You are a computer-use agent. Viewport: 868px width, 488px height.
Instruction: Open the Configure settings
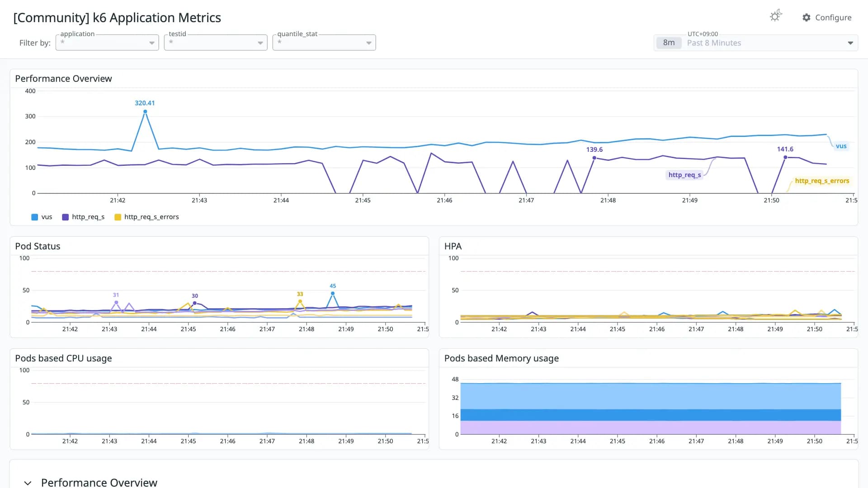pyautogui.click(x=827, y=18)
